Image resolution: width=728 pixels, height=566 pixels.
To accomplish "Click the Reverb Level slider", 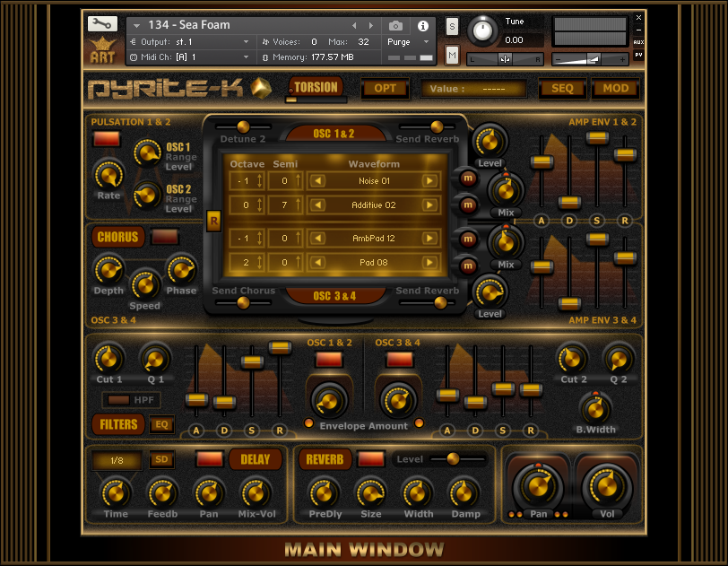I will click(x=453, y=459).
